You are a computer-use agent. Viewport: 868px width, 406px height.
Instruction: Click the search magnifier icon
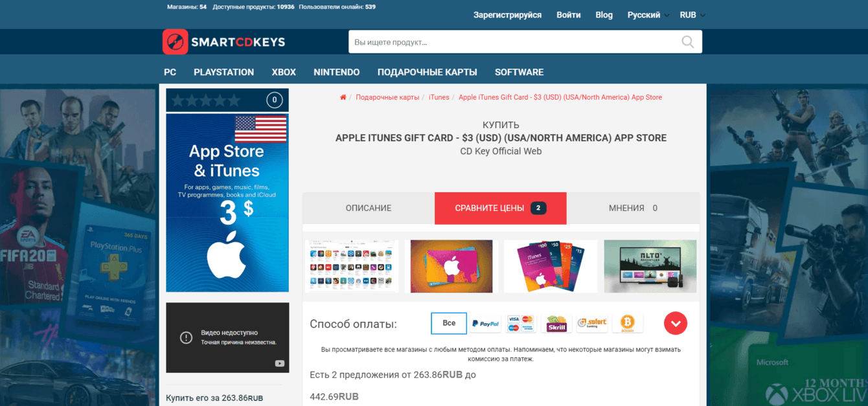click(687, 42)
